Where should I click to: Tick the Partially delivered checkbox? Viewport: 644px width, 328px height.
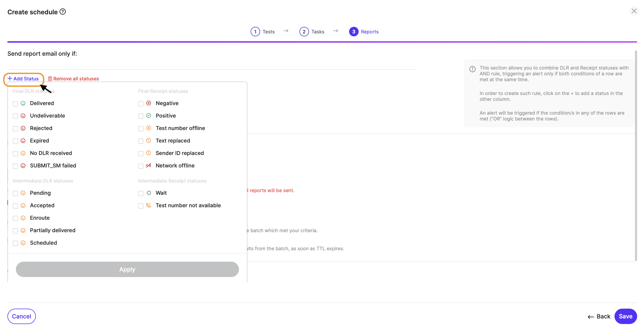(x=15, y=231)
